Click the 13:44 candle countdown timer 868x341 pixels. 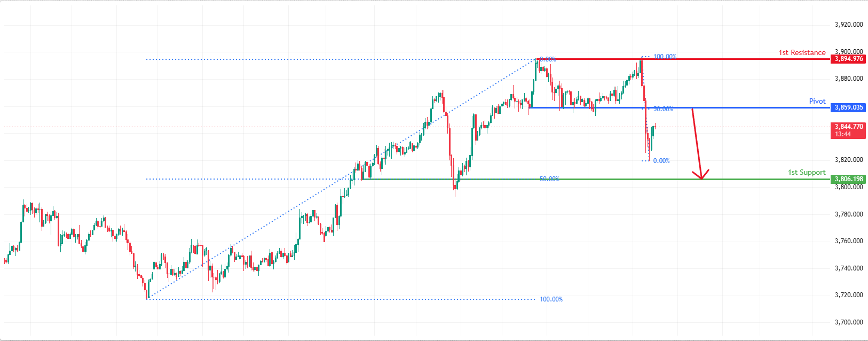(843, 134)
